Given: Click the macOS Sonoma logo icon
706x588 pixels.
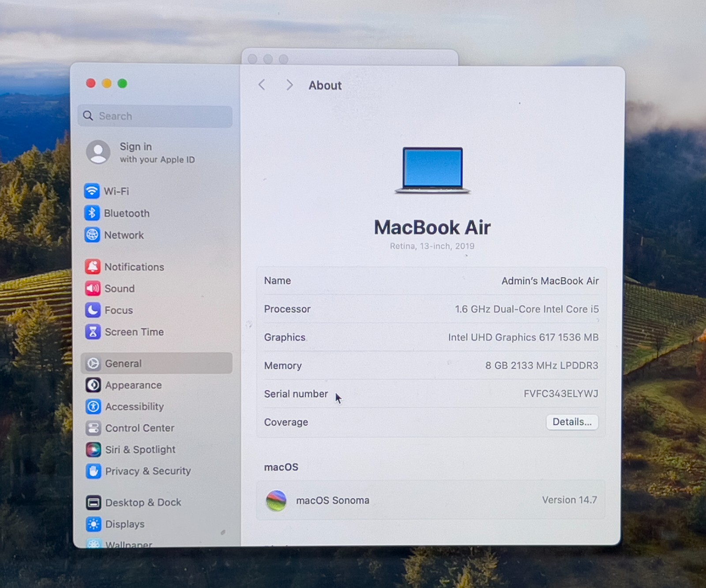Looking at the screenshot, I should pyautogui.click(x=276, y=501).
